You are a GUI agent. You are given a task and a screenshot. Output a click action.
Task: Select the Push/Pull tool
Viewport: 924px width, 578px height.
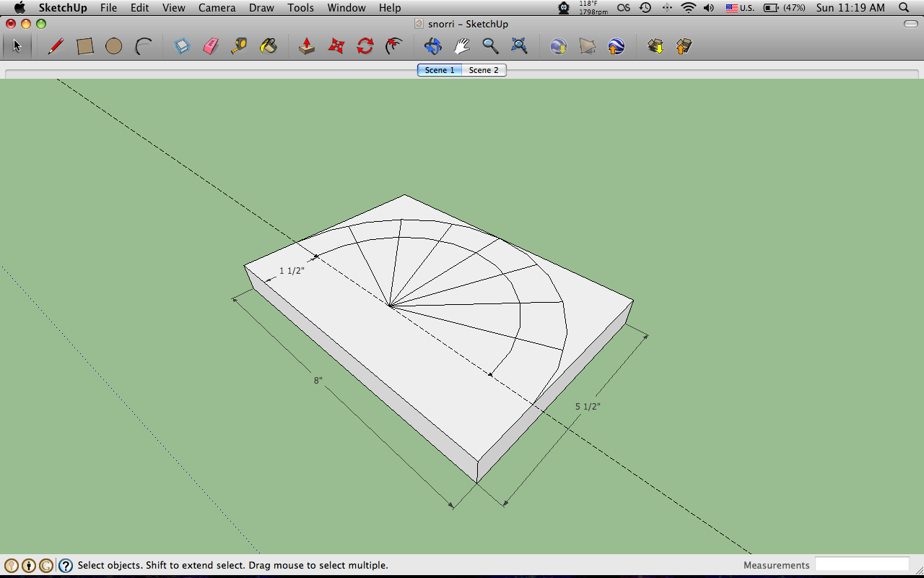click(307, 46)
